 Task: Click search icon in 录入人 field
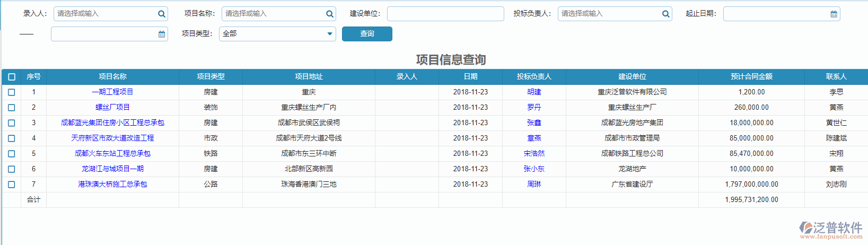pyautogui.click(x=161, y=14)
